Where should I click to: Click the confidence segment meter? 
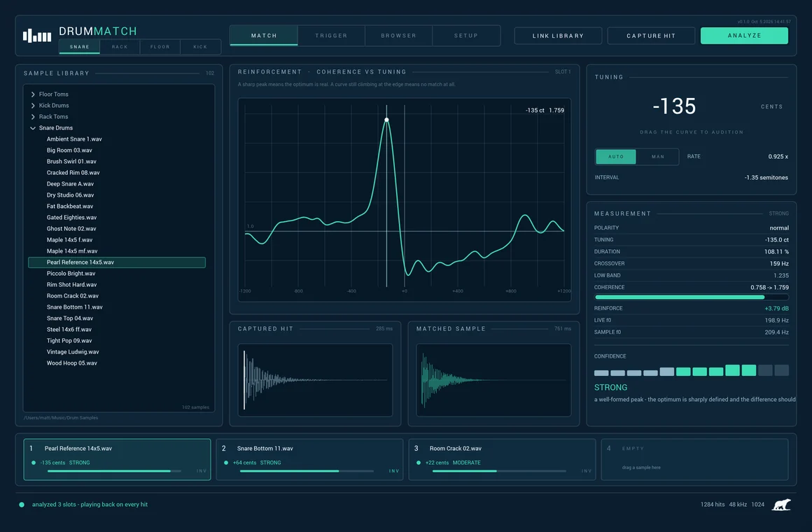(692, 370)
